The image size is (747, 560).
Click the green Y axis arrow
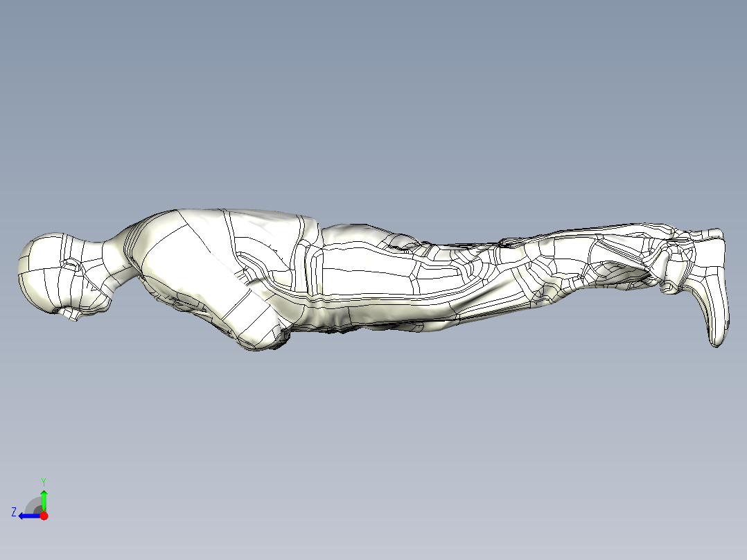[x=44, y=500]
